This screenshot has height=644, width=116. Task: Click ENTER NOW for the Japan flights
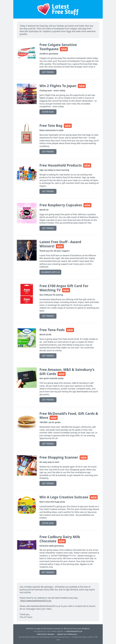click(48, 112)
